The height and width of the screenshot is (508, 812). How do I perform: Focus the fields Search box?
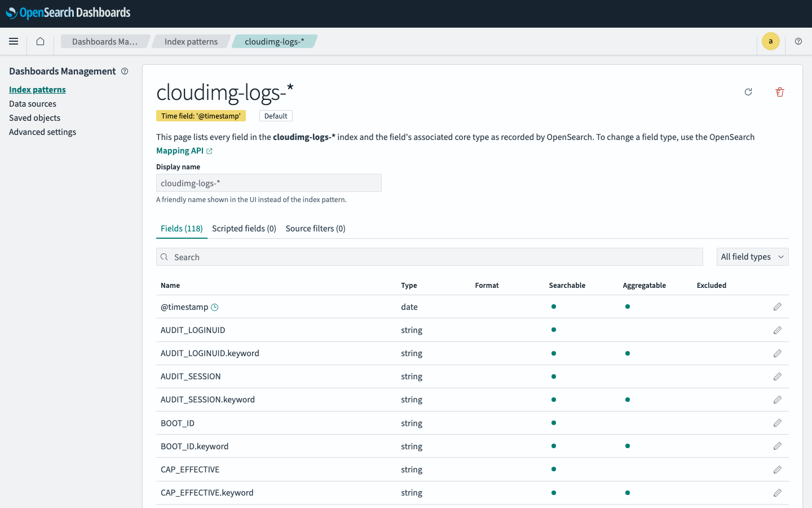tap(430, 257)
